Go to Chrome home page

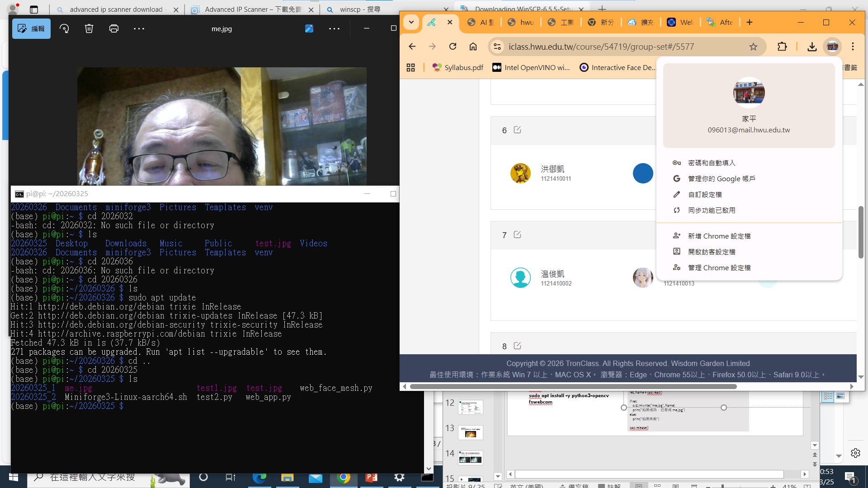[x=473, y=47]
